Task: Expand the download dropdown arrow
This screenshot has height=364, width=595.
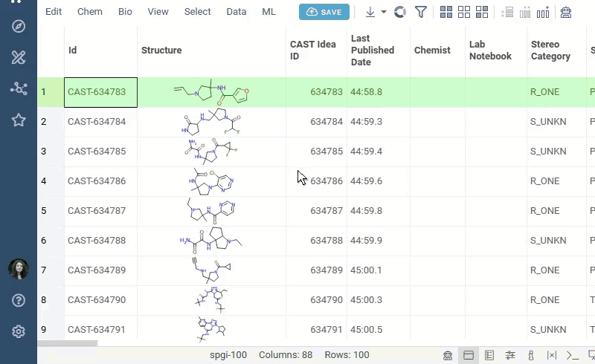Action: 384,12
